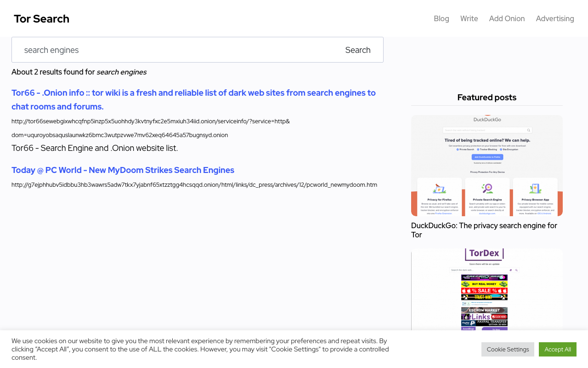Open the TorDex featured post thumbnail
Screen dimensions: 588x368
(x=486, y=289)
